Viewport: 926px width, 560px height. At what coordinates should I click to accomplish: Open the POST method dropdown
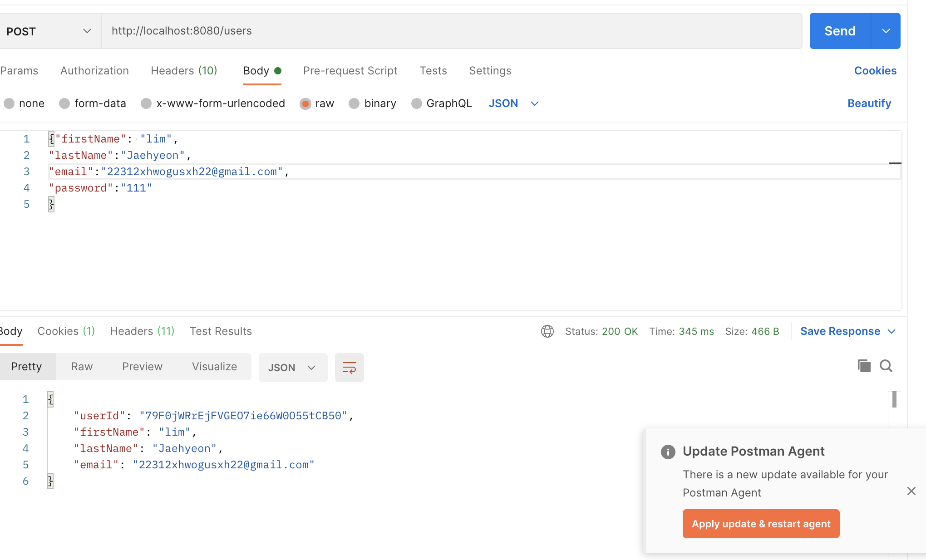[49, 31]
